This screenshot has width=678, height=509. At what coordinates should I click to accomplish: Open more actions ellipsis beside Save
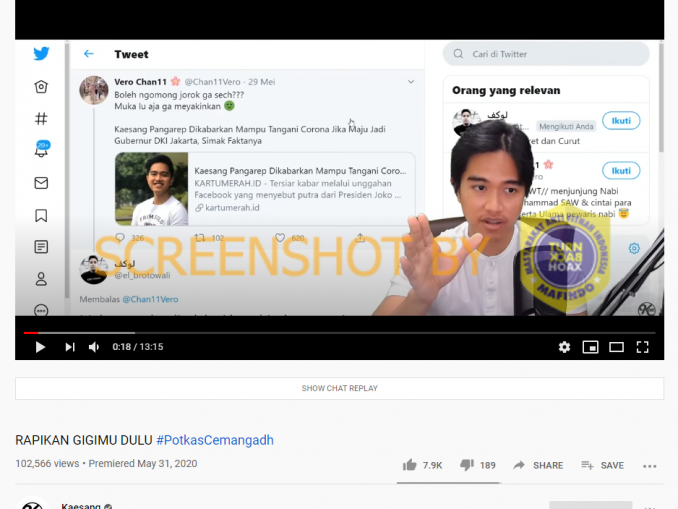(x=649, y=466)
